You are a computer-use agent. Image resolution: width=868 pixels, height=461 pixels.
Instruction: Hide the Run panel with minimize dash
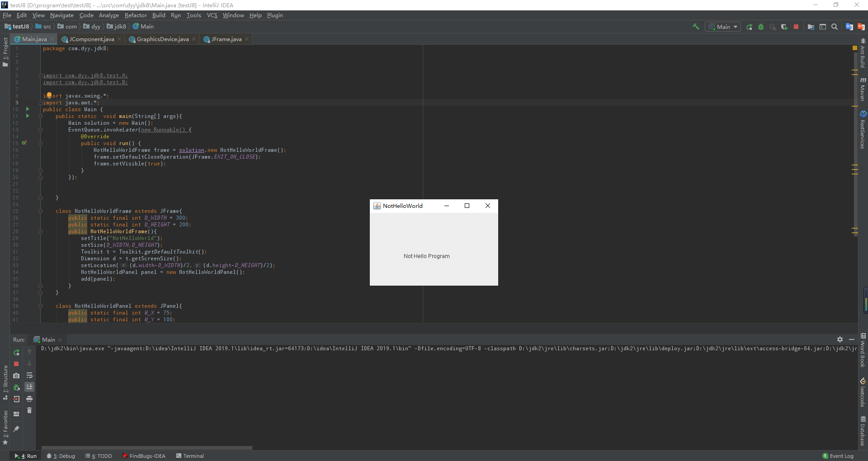[852, 339]
